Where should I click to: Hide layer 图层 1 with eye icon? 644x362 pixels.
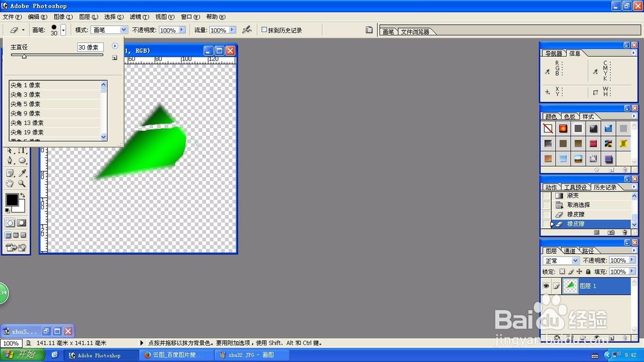click(x=546, y=285)
